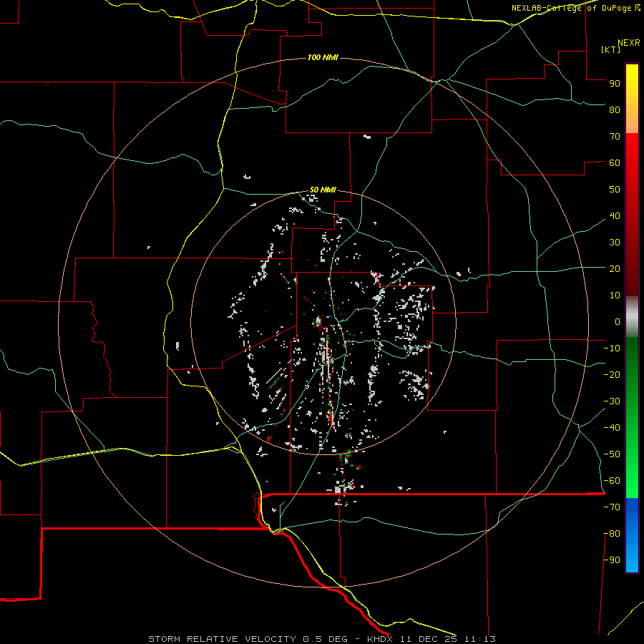Click the "50 NMI" range ring label
Screen dimensions: 644x644
pyautogui.click(x=323, y=190)
